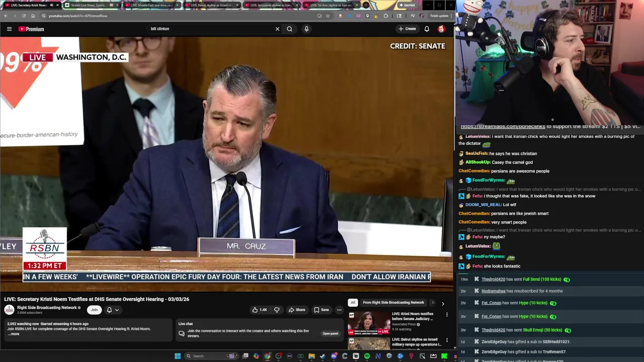Open the YouTube hamburger guide menu

9,29
